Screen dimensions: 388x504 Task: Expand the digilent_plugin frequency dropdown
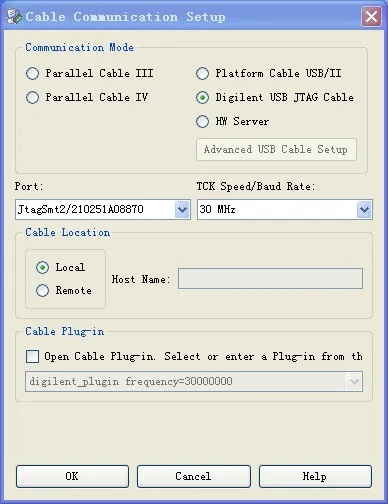(354, 381)
